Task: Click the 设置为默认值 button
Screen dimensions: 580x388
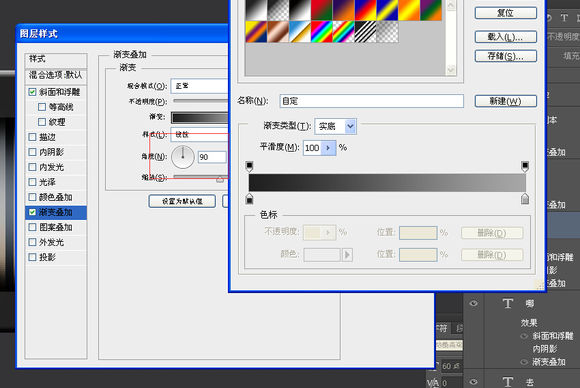Action: (x=182, y=201)
